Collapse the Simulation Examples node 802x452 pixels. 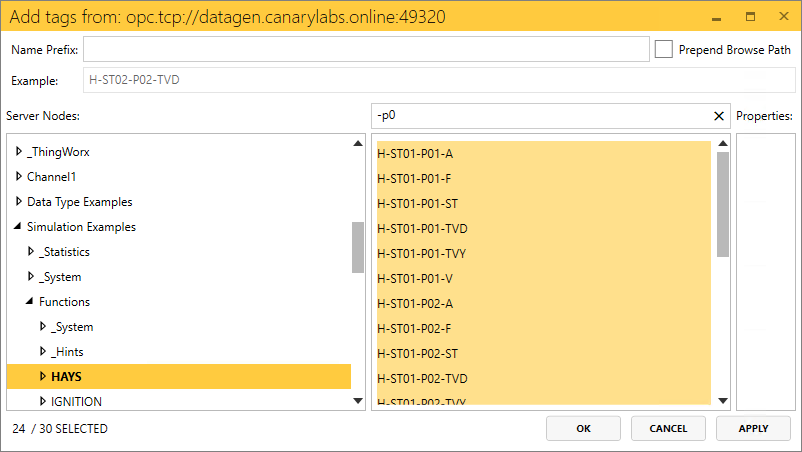19,227
